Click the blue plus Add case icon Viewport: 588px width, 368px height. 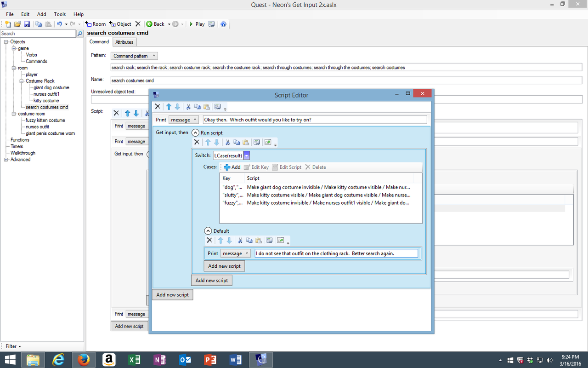(227, 167)
